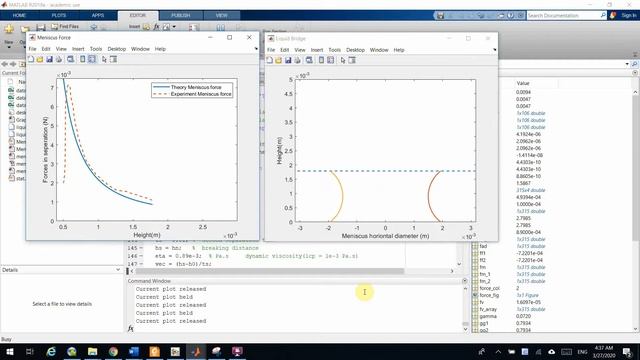The width and height of the screenshot is (640, 360).
Task: Click the Workspace vertical scrollbar down arrow
Action: click(635, 329)
